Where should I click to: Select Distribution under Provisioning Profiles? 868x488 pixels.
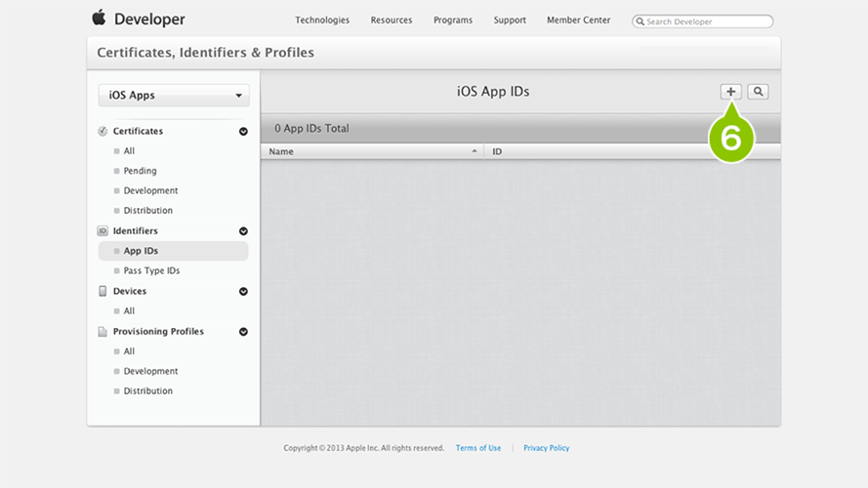[x=147, y=391]
